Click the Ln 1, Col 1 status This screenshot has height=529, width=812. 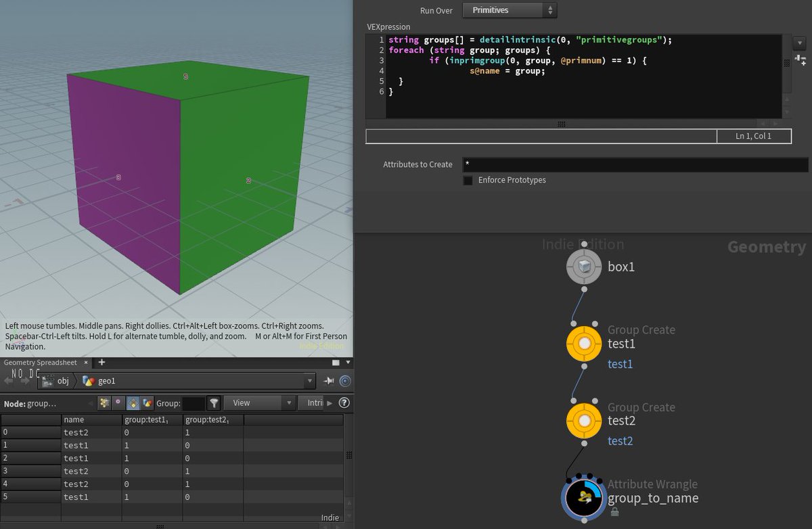click(753, 136)
